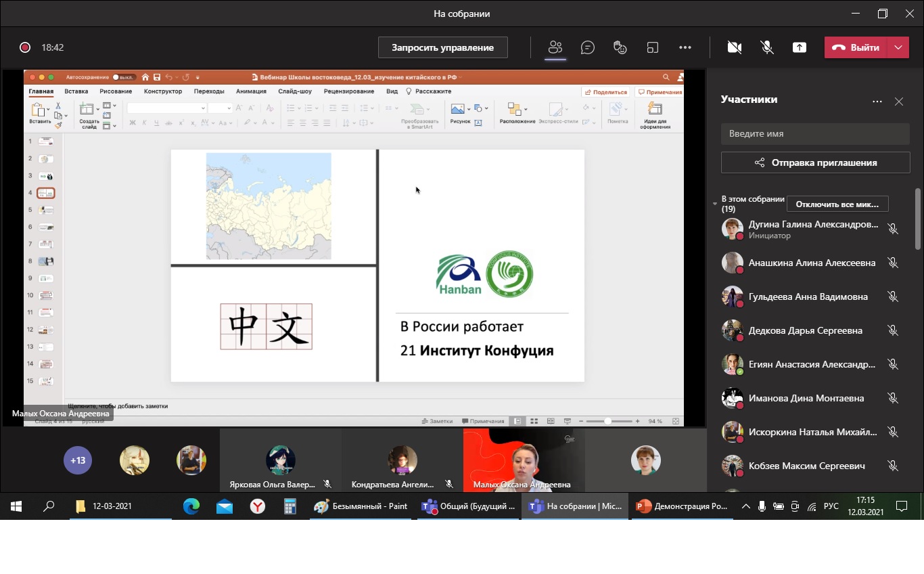924x574 pixels.
Task: Toggle mute for Анашкина Алина Алексеевна
Action: (893, 263)
